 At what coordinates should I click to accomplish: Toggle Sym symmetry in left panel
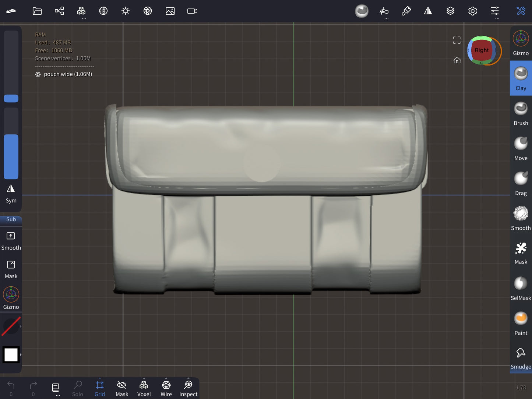[11, 194]
